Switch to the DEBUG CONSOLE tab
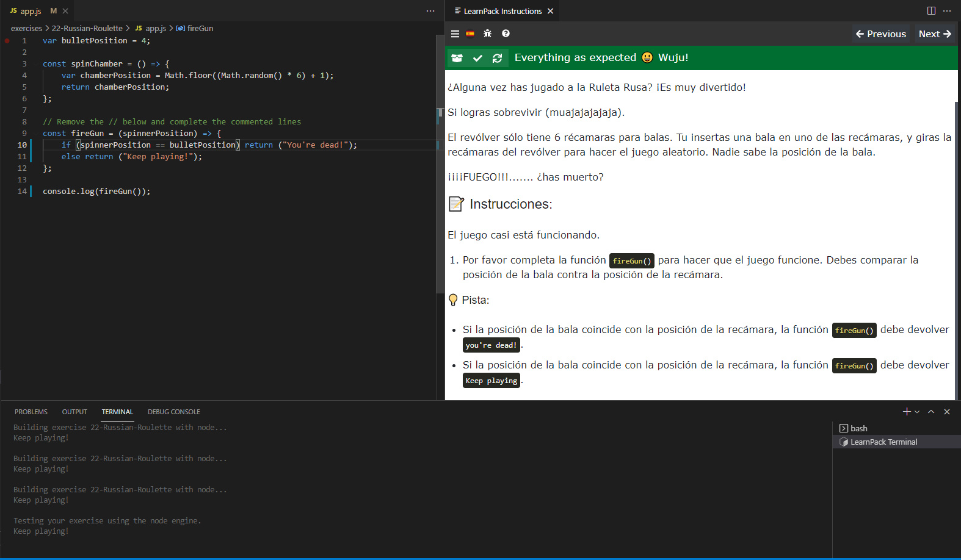The image size is (961, 560). pos(174,412)
